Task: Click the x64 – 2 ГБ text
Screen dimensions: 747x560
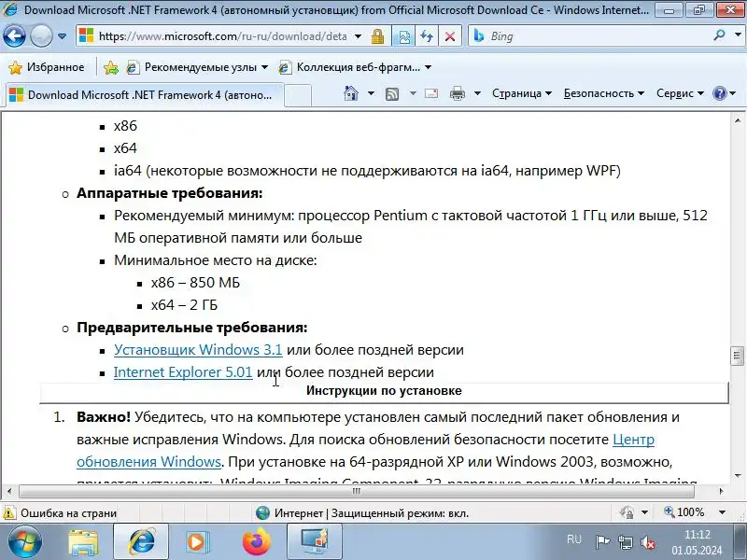Action: (184, 305)
